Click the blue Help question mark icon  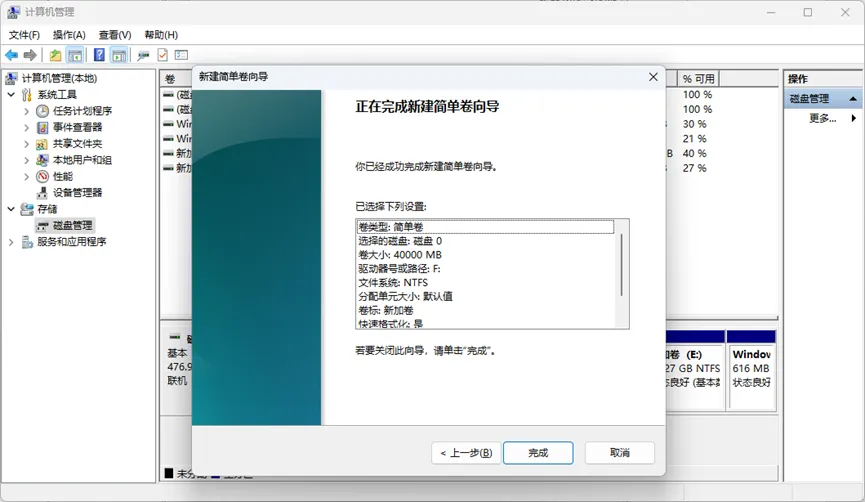coord(99,55)
